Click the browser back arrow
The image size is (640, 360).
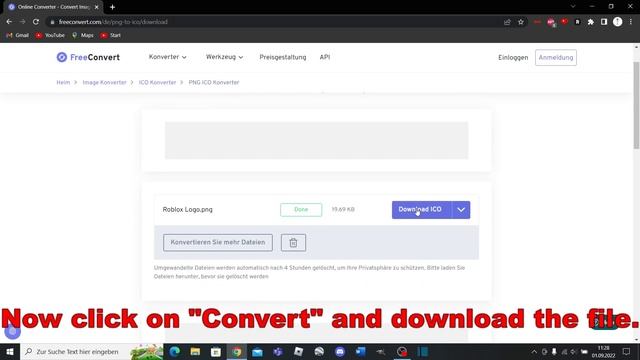[x=9, y=22]
